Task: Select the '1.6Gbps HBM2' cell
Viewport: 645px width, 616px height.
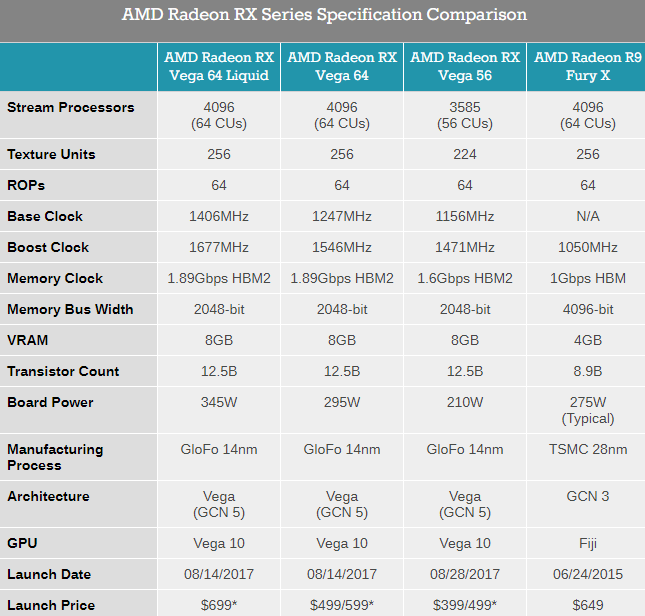Action: tap(465, 278)
